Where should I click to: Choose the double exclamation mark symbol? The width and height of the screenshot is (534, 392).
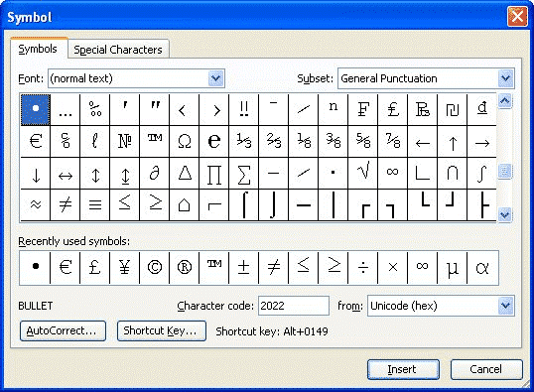pos(244,110)
